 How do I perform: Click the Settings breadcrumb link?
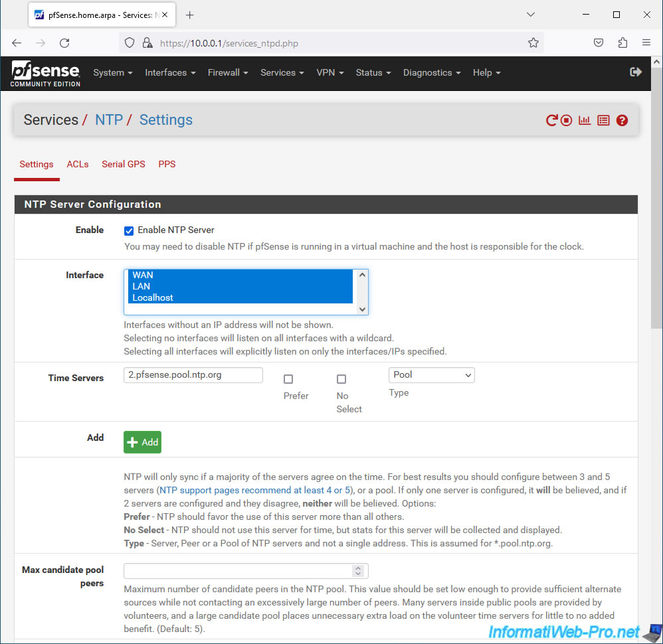pyautogui.click(x=166, y=120)
